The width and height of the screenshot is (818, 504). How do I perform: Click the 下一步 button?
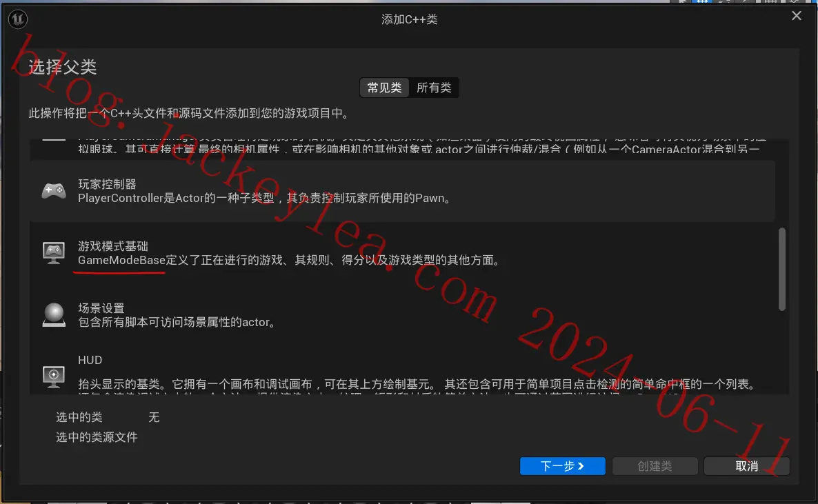pyautogui.click(x=562, y=466)
